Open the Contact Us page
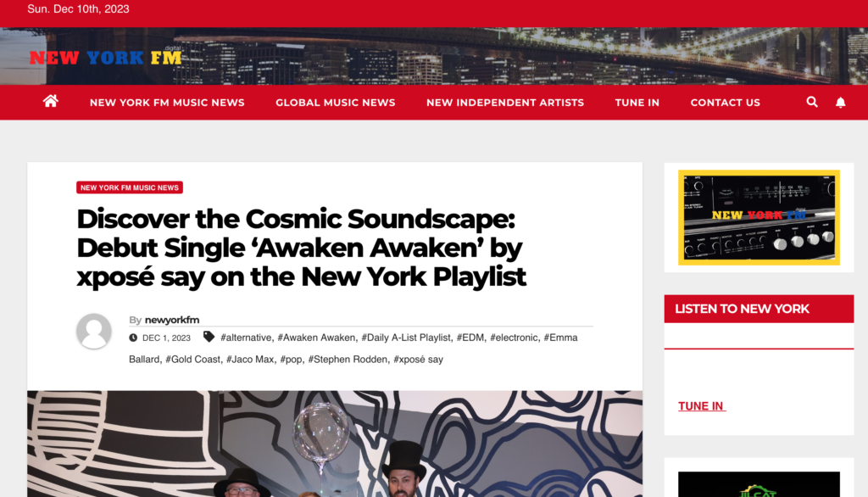Screen dimensions: 868x497 tap(726, 103)
